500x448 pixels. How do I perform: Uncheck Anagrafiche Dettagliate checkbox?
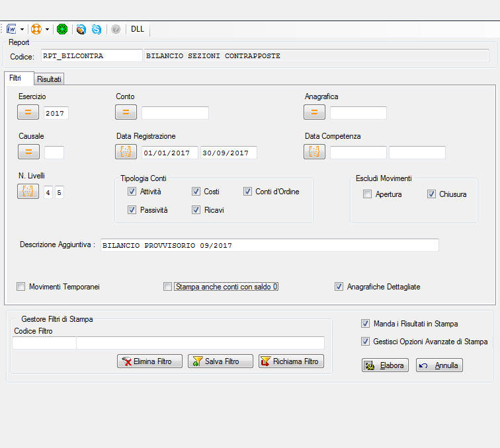tap(339, 287)
